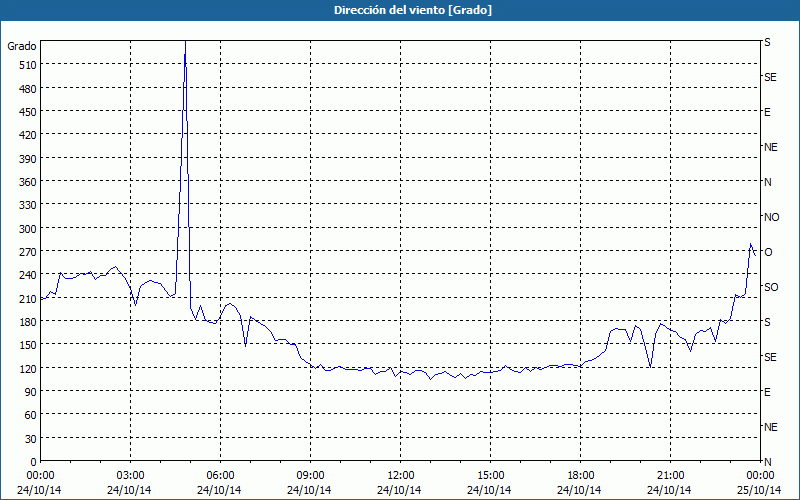The image size is (800, 500).
Task: Select the compass S label aligned with 180
Action: (767, 322)
